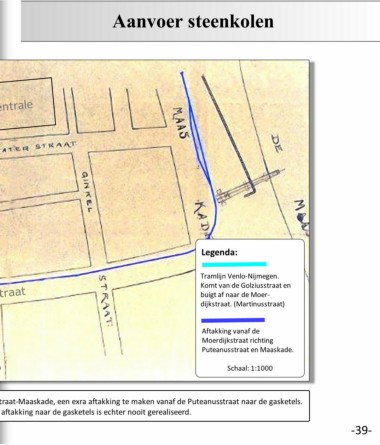Click the 'Schaal: 1:1000' scale text
Viewport: 380px width, 445px height.
tap(250, 368)
